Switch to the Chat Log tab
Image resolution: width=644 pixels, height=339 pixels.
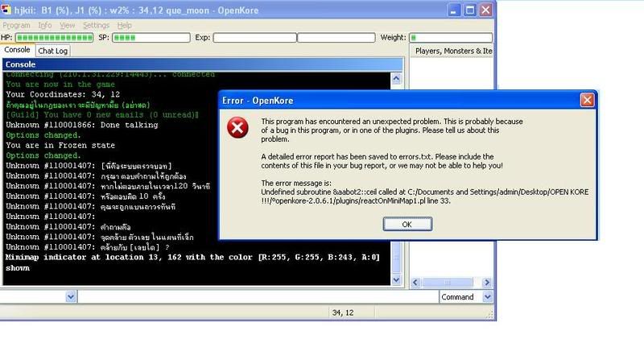53,51
